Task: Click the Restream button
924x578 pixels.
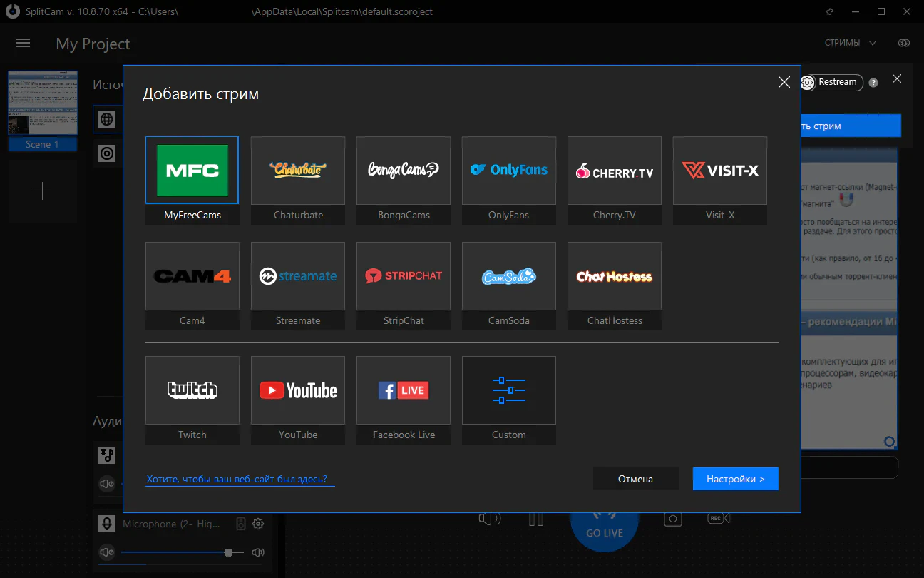Action: coord(831,82)
